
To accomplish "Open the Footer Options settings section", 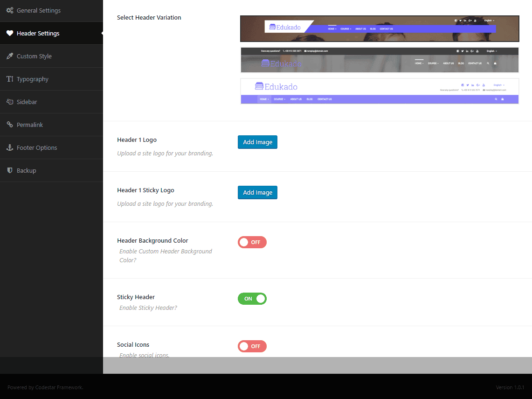I will point(37,147).
